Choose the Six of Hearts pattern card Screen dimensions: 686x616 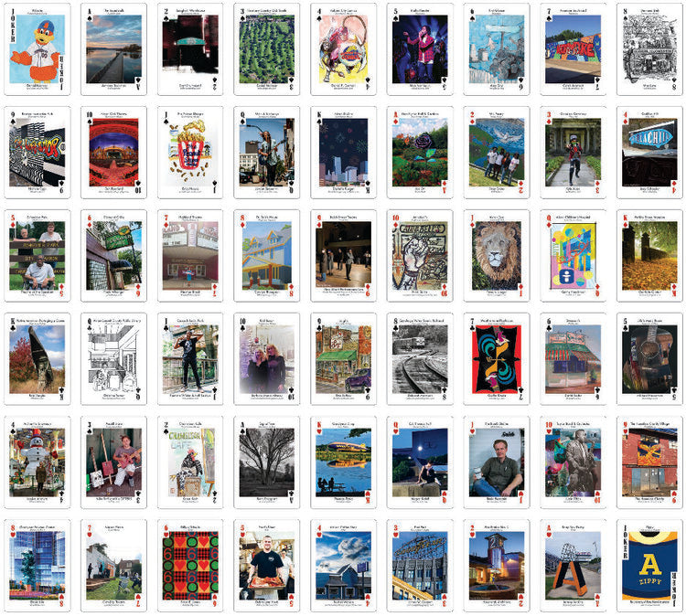click(190, 566)
